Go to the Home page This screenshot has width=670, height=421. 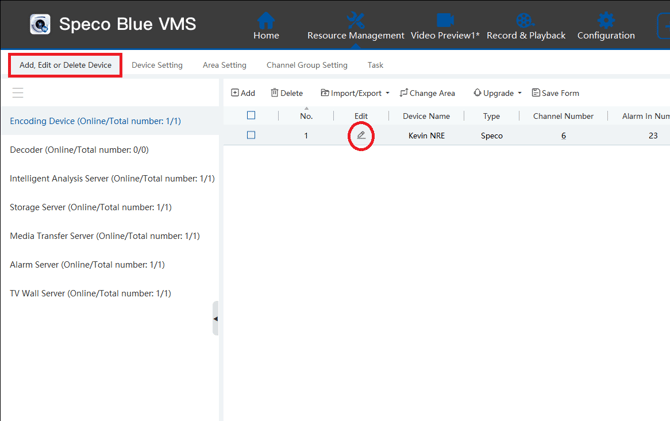(x=266, y=26)
